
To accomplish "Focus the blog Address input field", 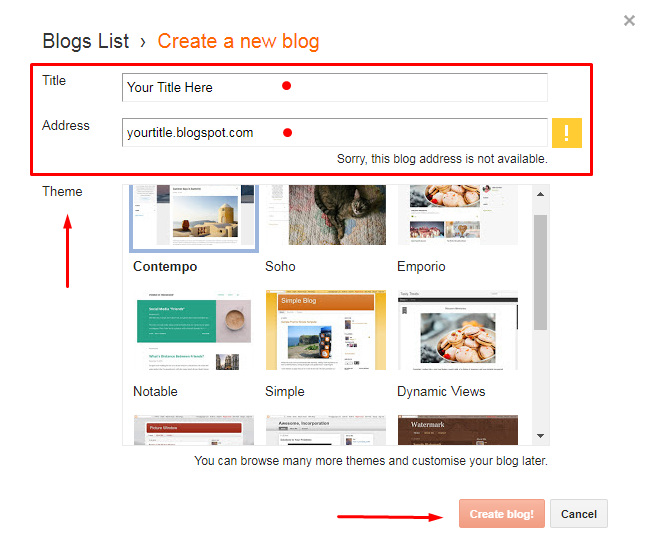I will [335, 132].
